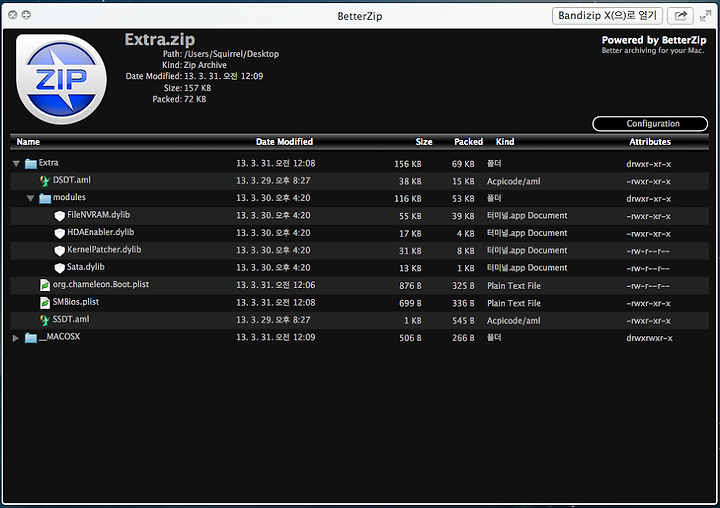Click the SMBios.plist file icon
Screen dimensions: 720x508
tap(45, 303)
